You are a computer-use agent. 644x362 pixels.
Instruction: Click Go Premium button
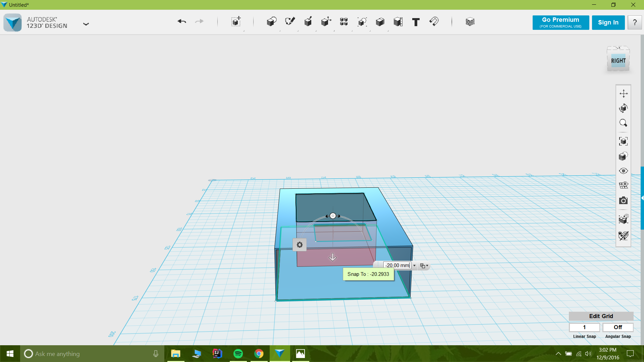click(x=560, y=22)
